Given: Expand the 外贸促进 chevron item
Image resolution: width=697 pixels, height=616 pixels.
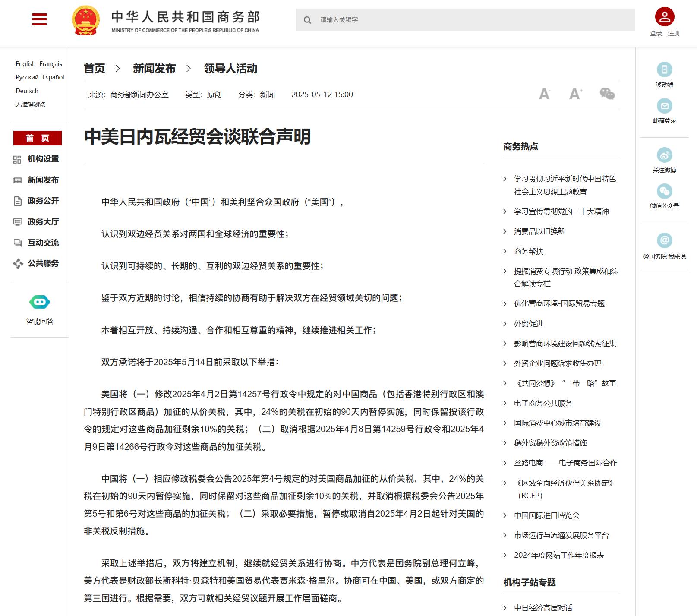Looking at the screenshot, I should pos(505,324).
